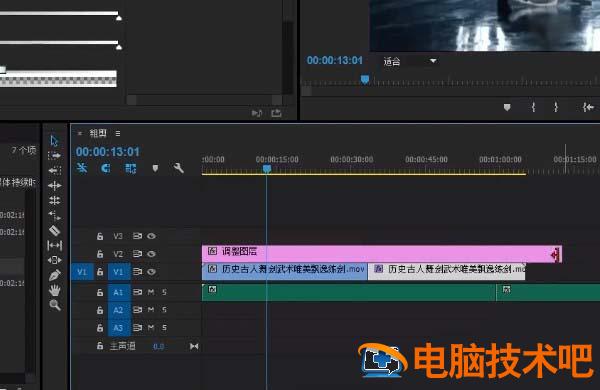This screenshot has height=390, width=600.
Task: Click Mark In button
Action: (533, 108)
